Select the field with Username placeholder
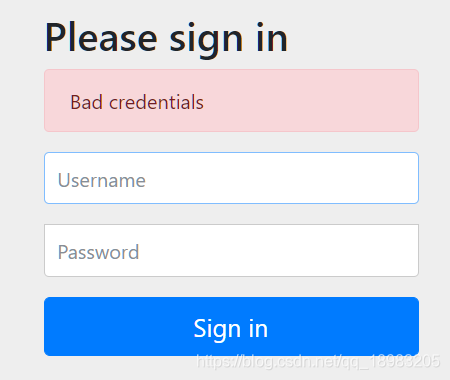450x380 pixels. [231, 178]
